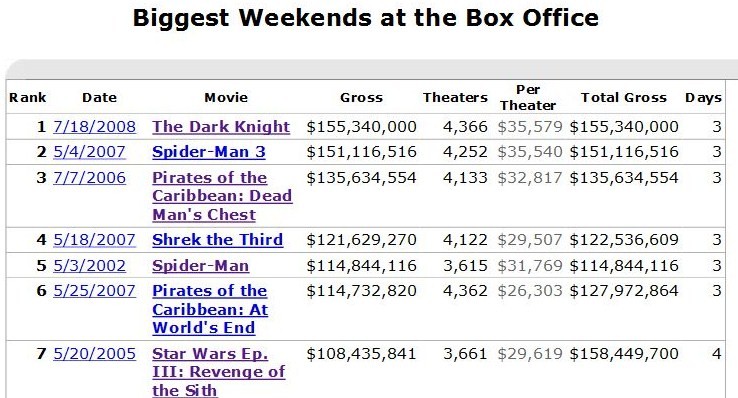The image size is (738, 398).
Task: Click the 5/25/2007 date link
Action: [95, 291]
